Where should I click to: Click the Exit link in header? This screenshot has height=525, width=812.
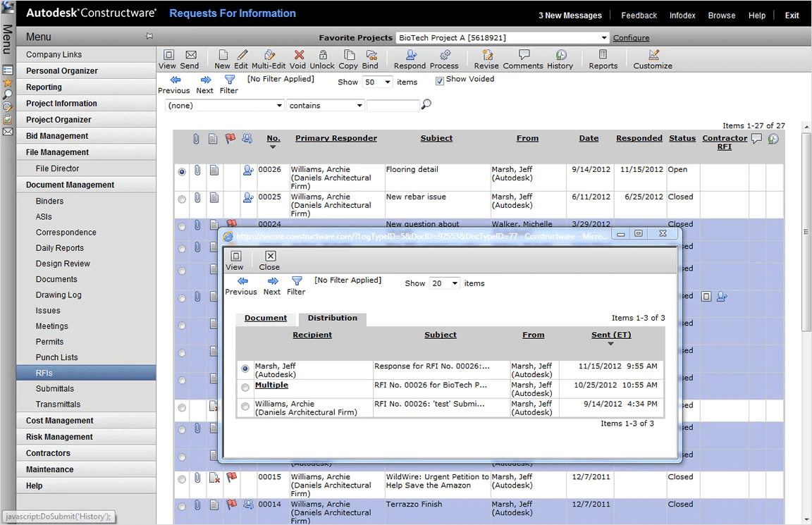(792, 16)
